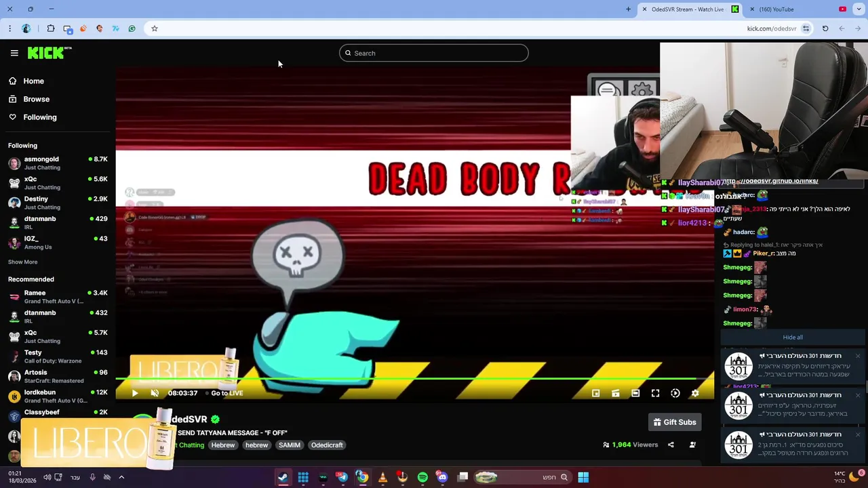The image size is (868, 488).
Task: Reload the page
Action: coord(825,28)
